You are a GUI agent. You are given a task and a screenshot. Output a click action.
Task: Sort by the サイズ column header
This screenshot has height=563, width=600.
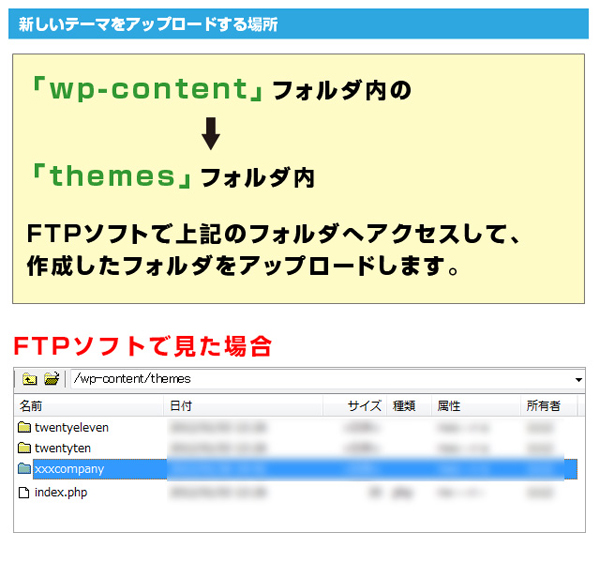coord(355,406)
